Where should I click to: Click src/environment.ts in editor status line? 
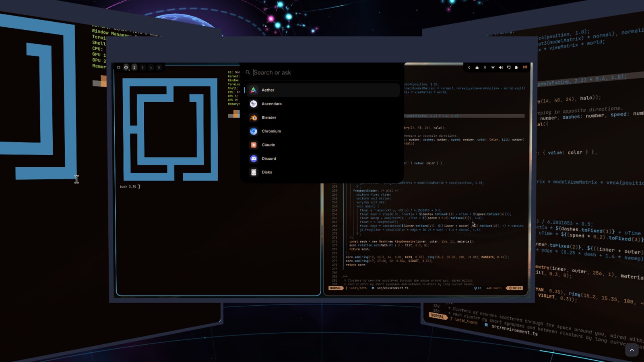pyautogui.click(x=392, y=288)
